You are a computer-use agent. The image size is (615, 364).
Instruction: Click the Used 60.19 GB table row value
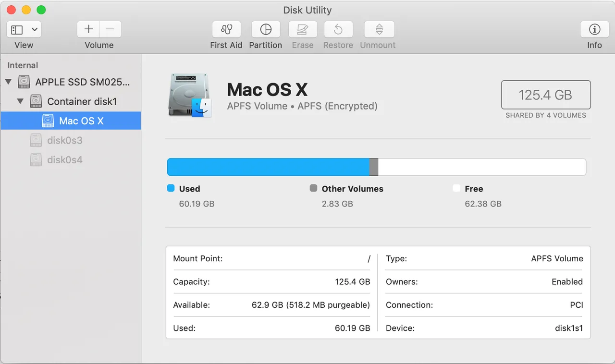(x=353, y=328)
